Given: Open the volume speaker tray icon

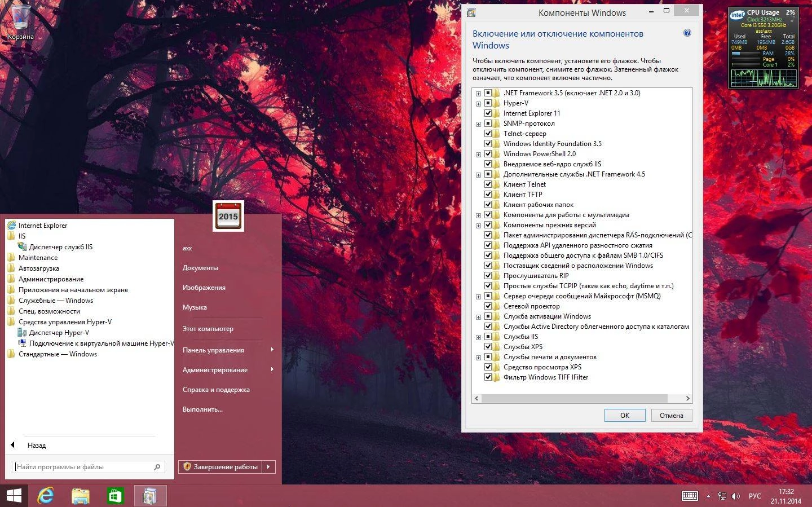Looking at the screenshot, I should 736,496.
